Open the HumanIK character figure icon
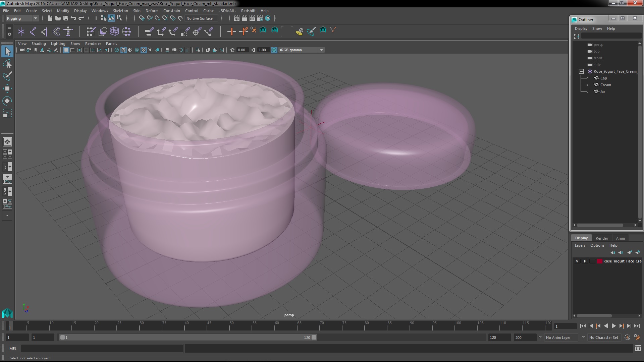644x362 pixels. (x=68, y=32)
